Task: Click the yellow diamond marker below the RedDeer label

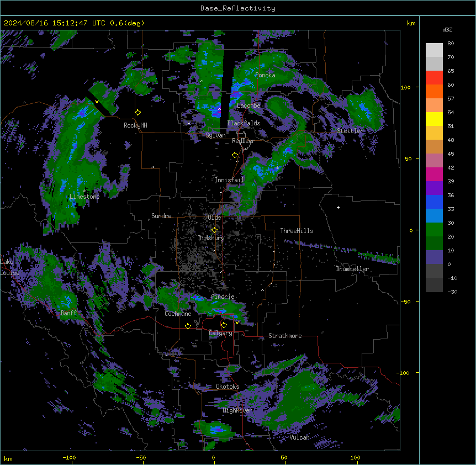Action: pos(235,155)
